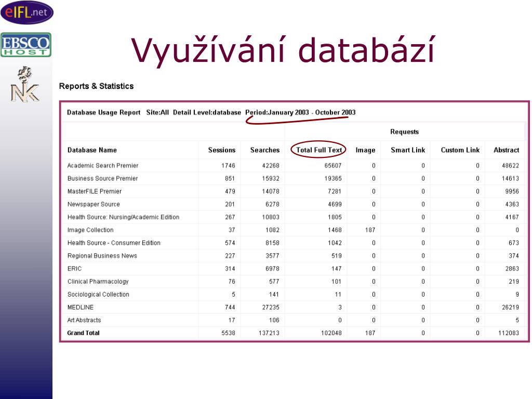Select the 'Art Abstracts' row name
Image resolution: width=532 pixels, height=399 pixels.
pyautogui.click(x=84, y=320)
